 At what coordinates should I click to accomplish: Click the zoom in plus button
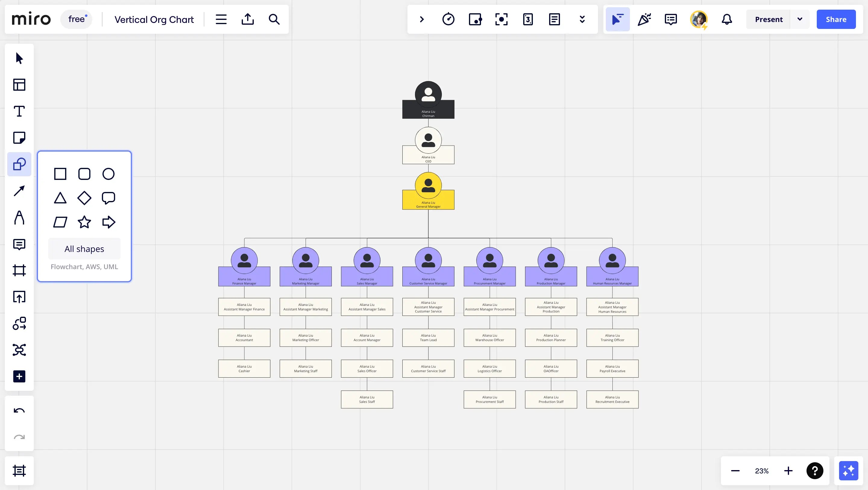click(788, 470)
